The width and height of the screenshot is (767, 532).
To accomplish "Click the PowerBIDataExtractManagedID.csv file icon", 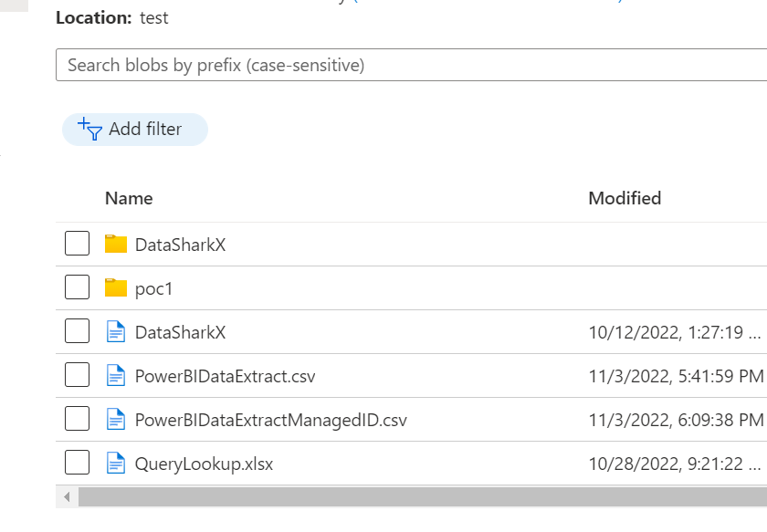I will [116, 419].
